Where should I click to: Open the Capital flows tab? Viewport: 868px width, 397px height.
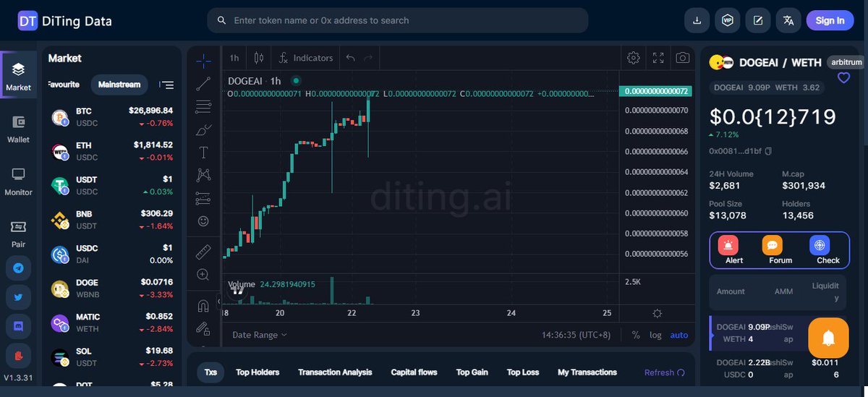414,372
